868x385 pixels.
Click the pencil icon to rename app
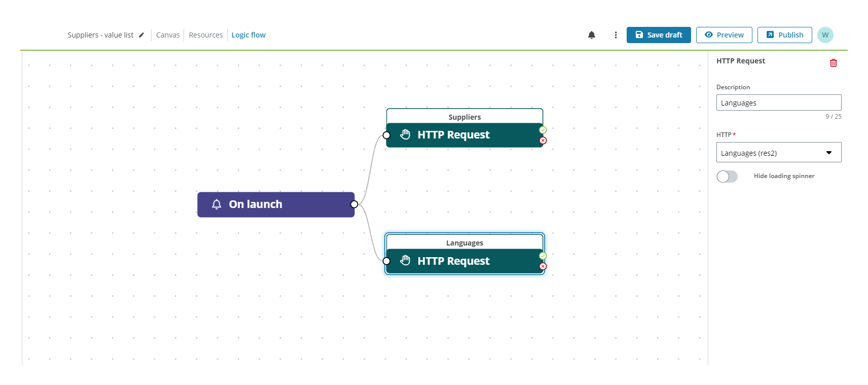[141, 35]
